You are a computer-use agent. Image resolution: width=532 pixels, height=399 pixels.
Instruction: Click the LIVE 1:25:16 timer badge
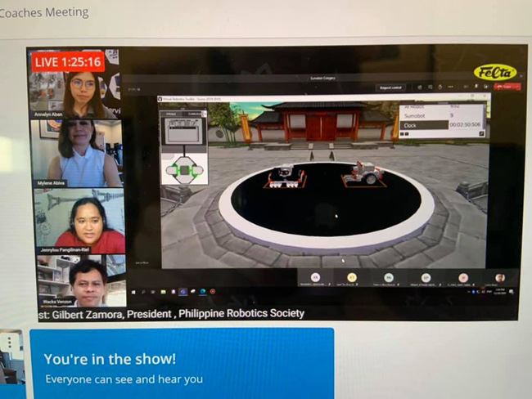point(68,62)
